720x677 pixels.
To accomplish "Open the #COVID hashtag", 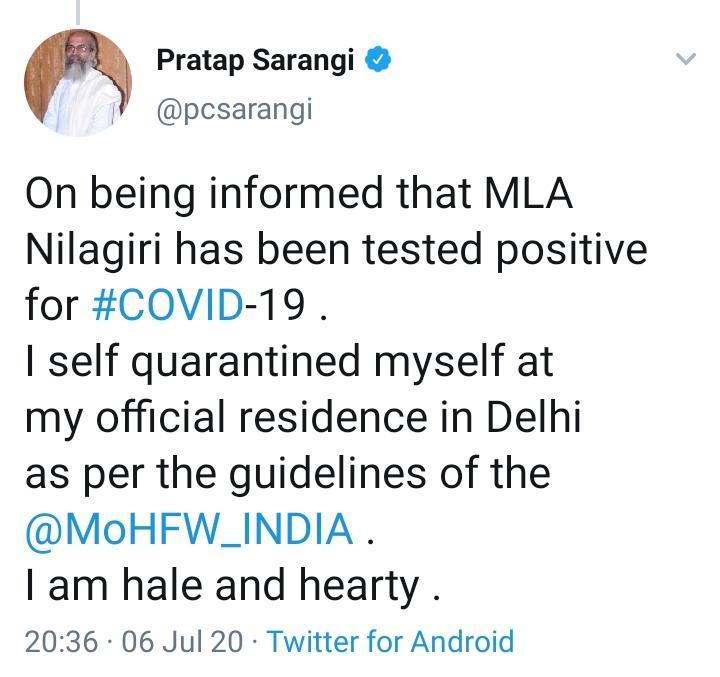I will click(x=168, y=305).
